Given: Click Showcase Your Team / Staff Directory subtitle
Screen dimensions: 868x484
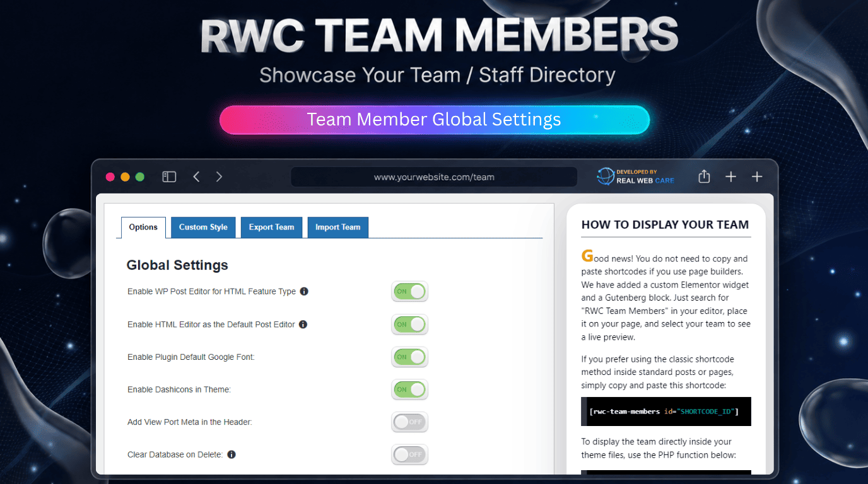Looking at the screenshot, I should [437, 75].
